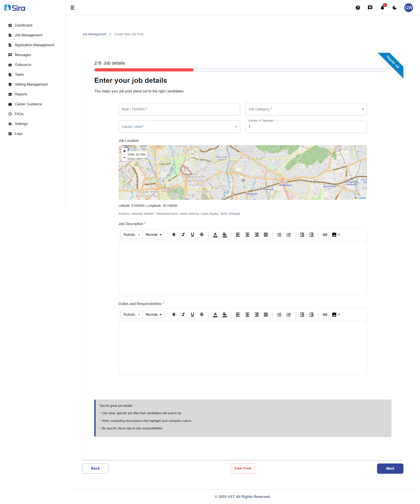Open Career Guidance from the sidebar
The width and height of the screenshot is (420, 504).
point(28,104)
